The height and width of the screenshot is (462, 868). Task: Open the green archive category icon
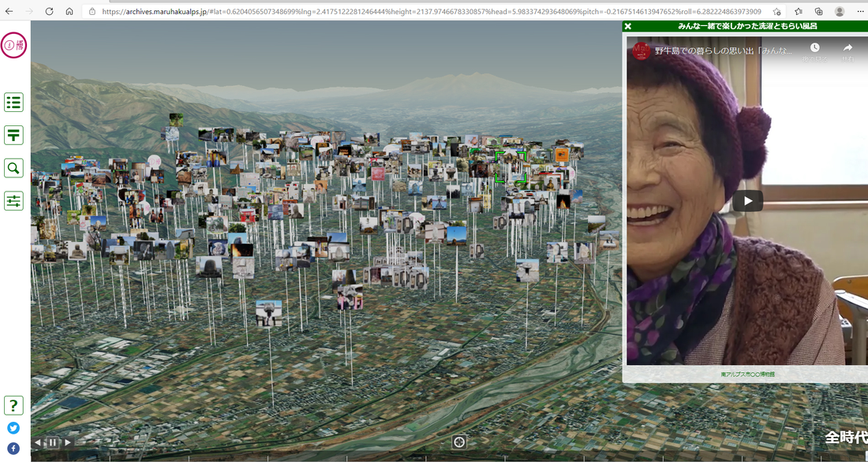13,135
